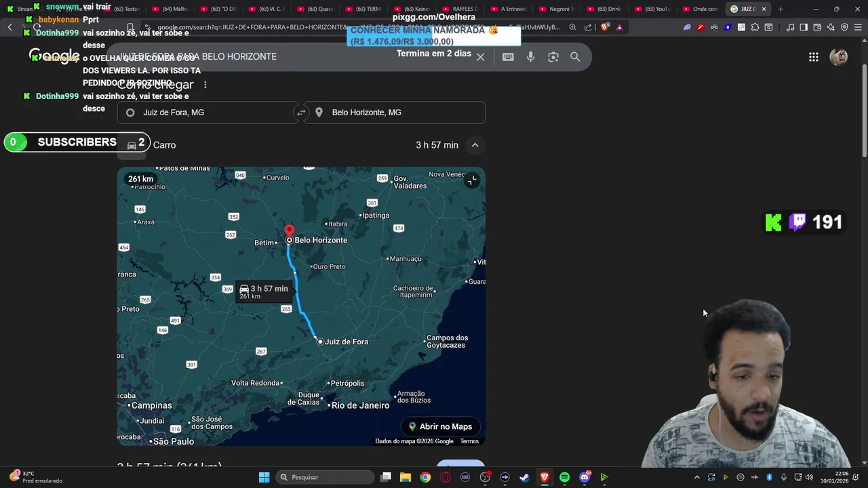This screenshot has width=868, height=488.
Task: Open the Termos link on the map
Action: tap(469, 441)
